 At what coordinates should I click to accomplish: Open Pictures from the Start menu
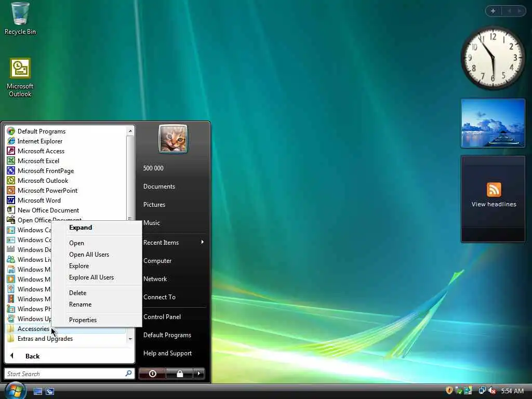point(154,205)
